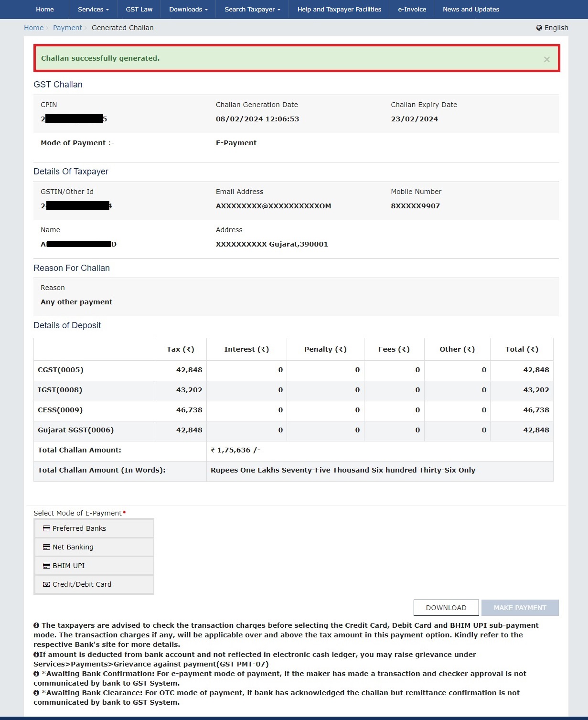
Task: Go to News and Updates
Action: pyautogui.click(x=470, y=9)
